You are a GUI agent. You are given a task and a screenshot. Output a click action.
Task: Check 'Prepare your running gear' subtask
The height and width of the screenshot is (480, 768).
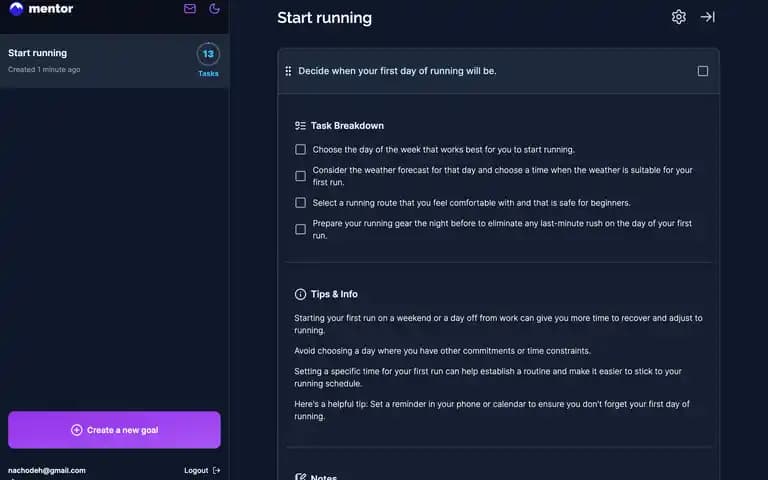click(301, 229)
